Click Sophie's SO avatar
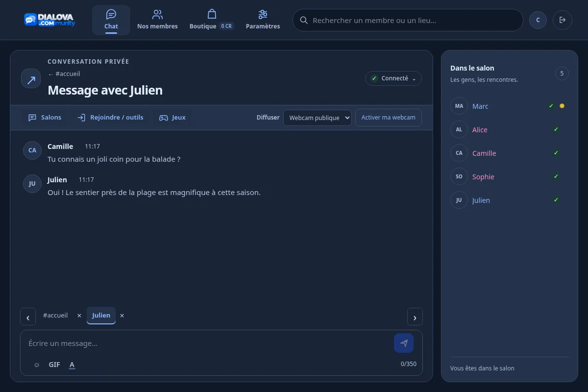The width and height of the screenshot is (588, 392). coord(459,176)
